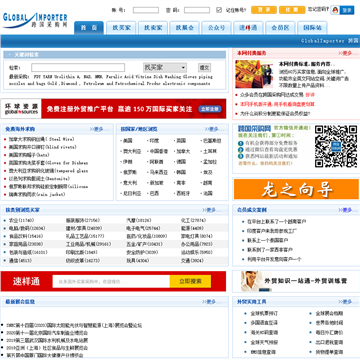Browse the 交通 buyer category
Viewport: 360px width, 360px height.
pos(192,261)
